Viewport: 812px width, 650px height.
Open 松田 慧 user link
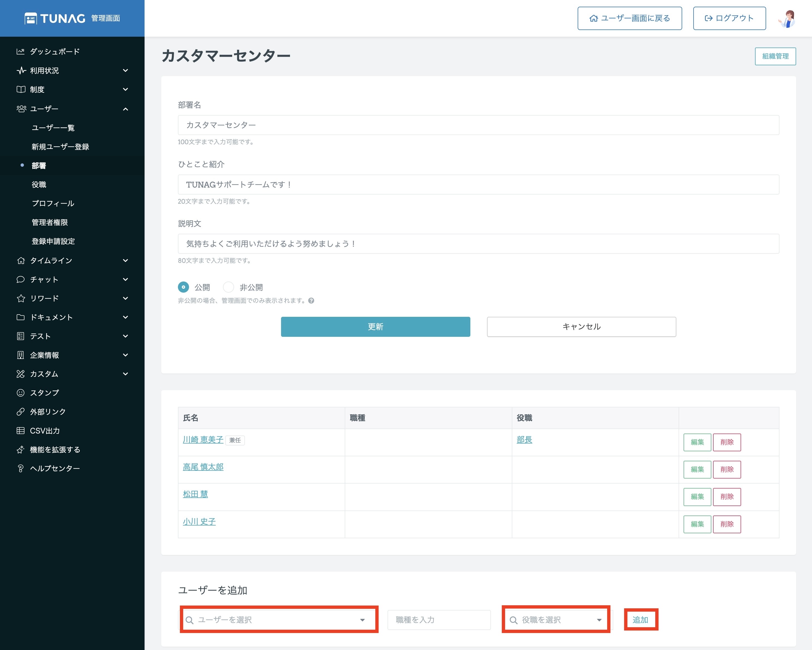pos(195,494)
